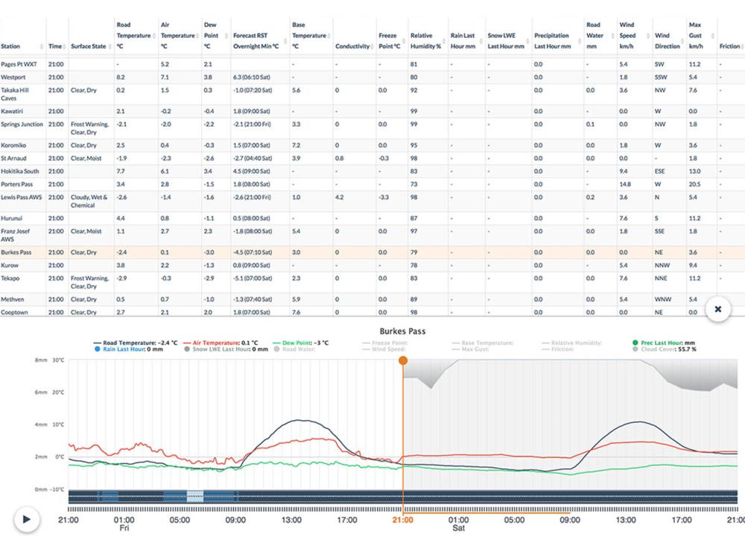745x560 pixels.
Task: Hide the Dew Point series in legend
Action: pyautogui.click(x=301, y=343)
